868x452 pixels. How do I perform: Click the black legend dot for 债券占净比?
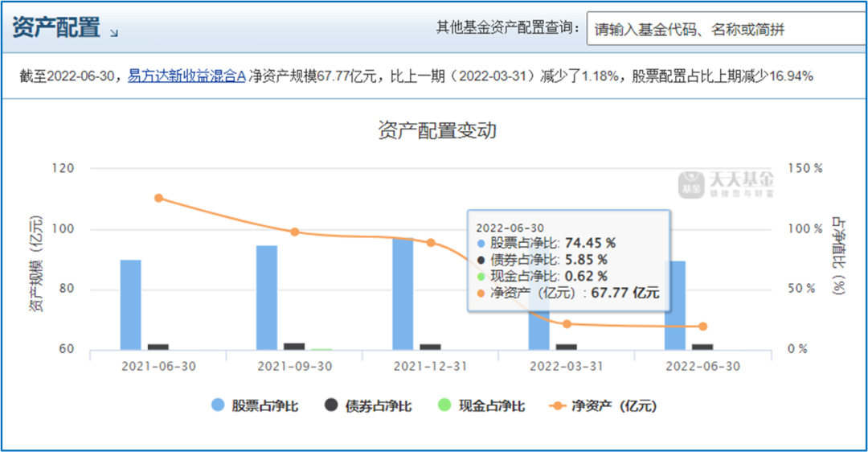coord(331,405)
